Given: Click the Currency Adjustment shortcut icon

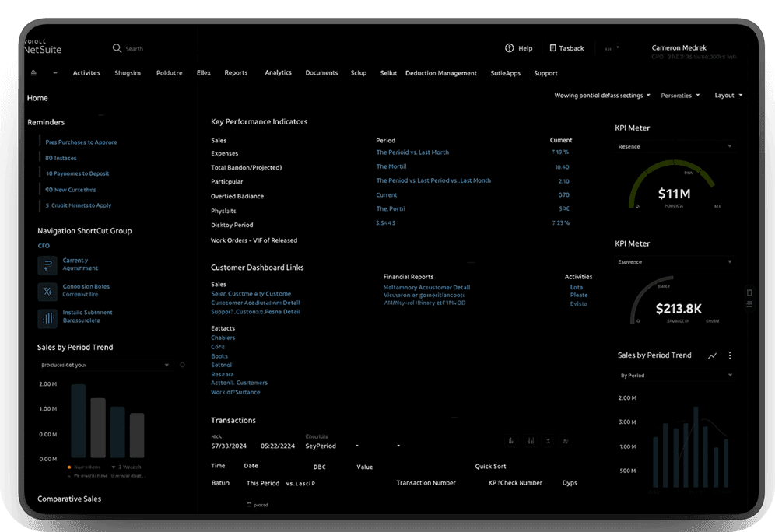Looking at the screenshot, I should 47,265.
